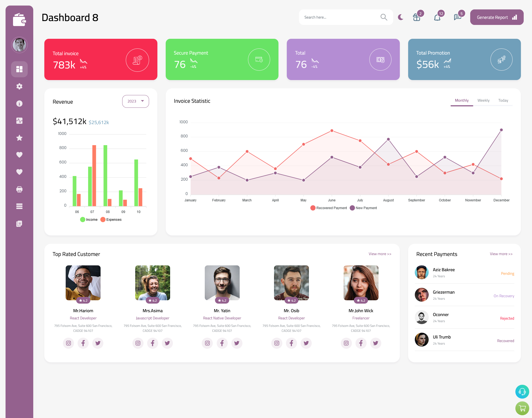Screen dimensions: 532x418
Task: Click the notifications bell icon
Action: [437, 17]
